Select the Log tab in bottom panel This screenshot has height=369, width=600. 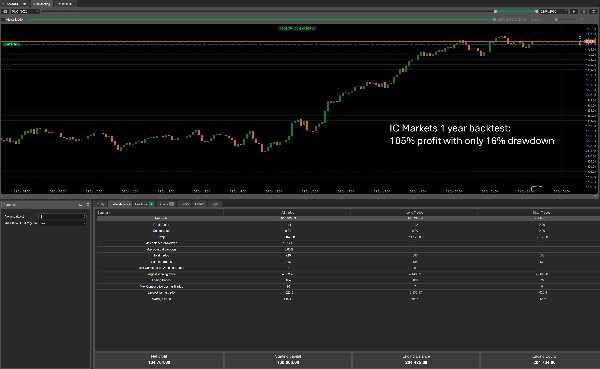click(x=215, y=204)
